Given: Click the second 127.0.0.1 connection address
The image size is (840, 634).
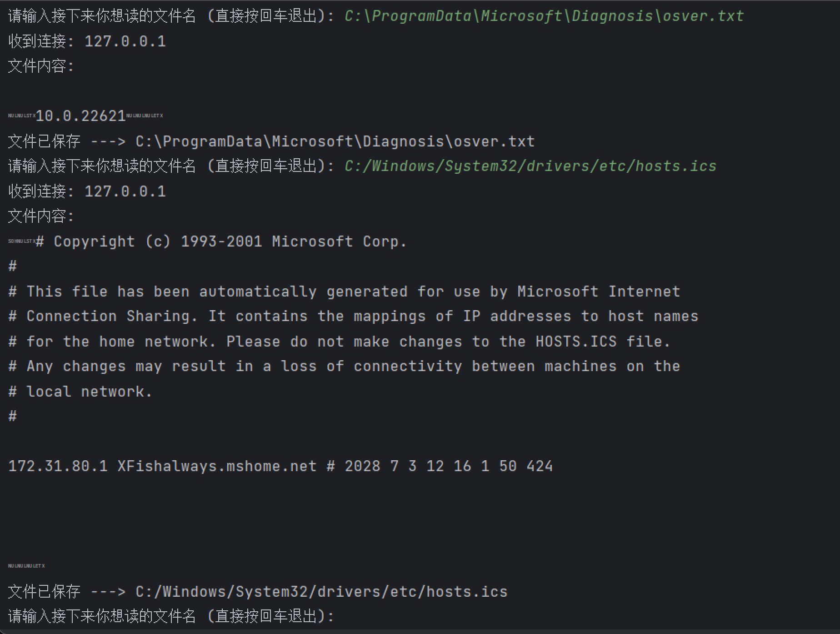Looking at the screenshot, I should click(125, 191).
